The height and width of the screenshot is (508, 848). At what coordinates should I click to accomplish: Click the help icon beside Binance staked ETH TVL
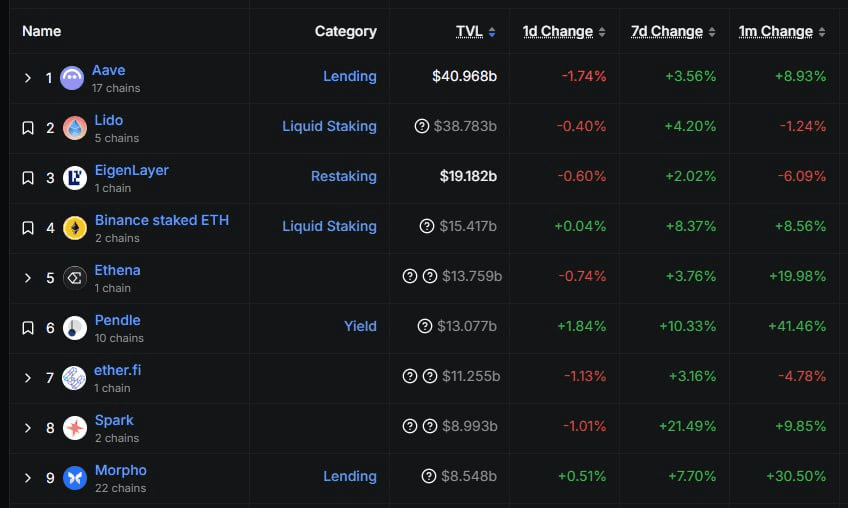pyautogui.click(x=427, y=226)
